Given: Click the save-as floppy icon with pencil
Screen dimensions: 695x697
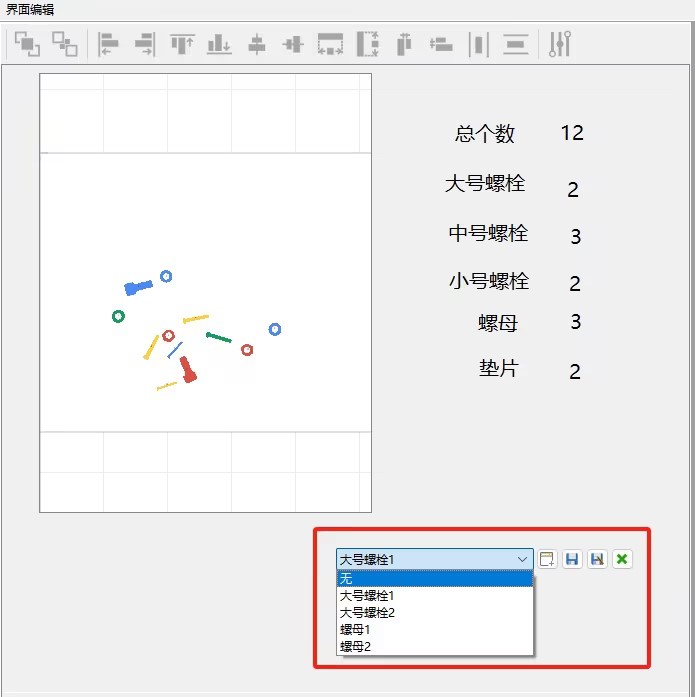Looking at the screenshot, I should click(597, 559).
